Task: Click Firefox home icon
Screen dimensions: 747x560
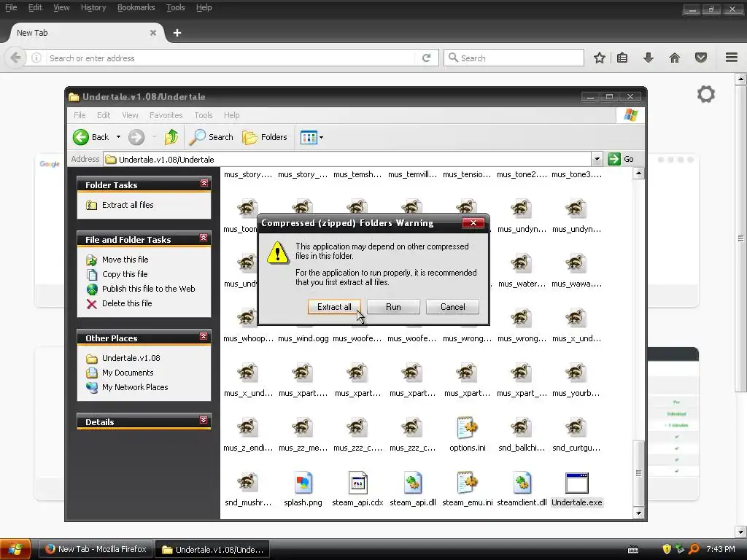Action: coord(675,58)
